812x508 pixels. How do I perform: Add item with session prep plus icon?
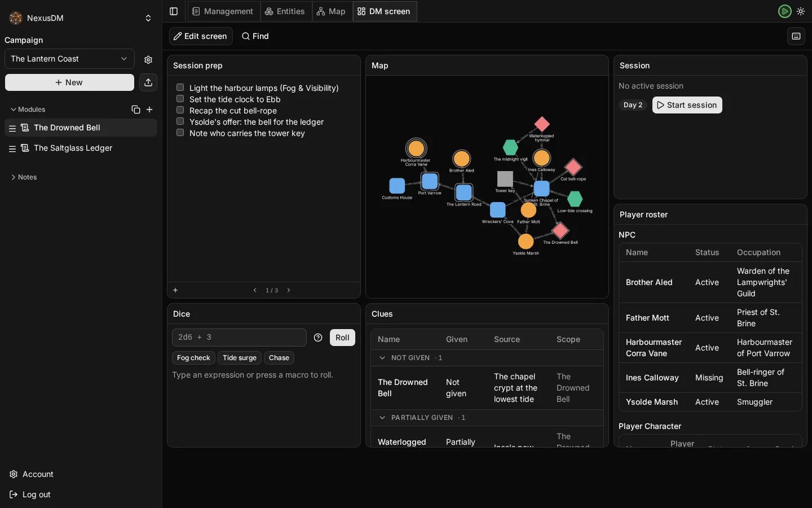point(175,290)
